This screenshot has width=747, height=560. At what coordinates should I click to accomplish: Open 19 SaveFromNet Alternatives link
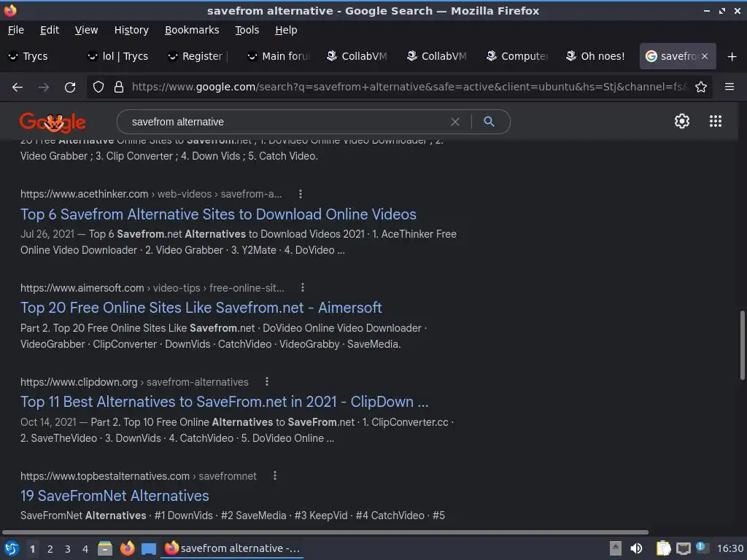(115, 496)
